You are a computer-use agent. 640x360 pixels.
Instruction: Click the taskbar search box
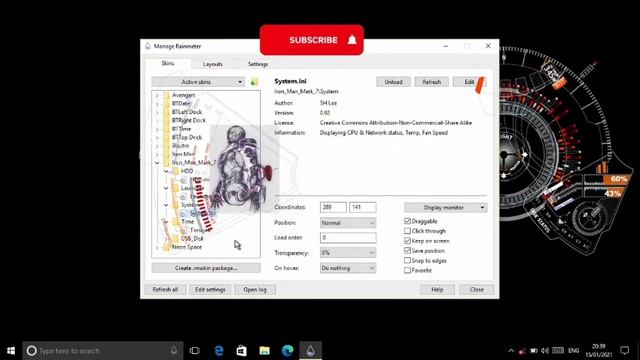point(103,350)
